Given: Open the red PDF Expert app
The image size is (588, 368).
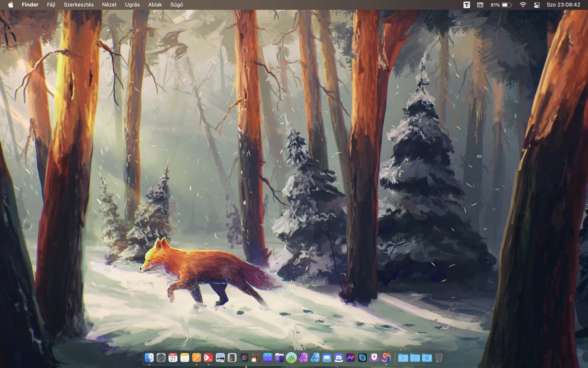Looking at the screenshot, I should pyautogui.click(x=208, y=358).
